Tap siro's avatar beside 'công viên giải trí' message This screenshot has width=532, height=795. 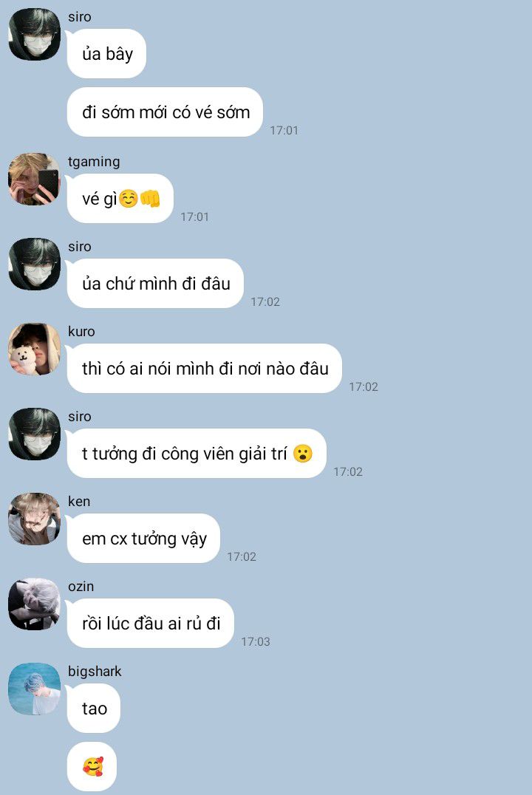[x=34, y=434]
